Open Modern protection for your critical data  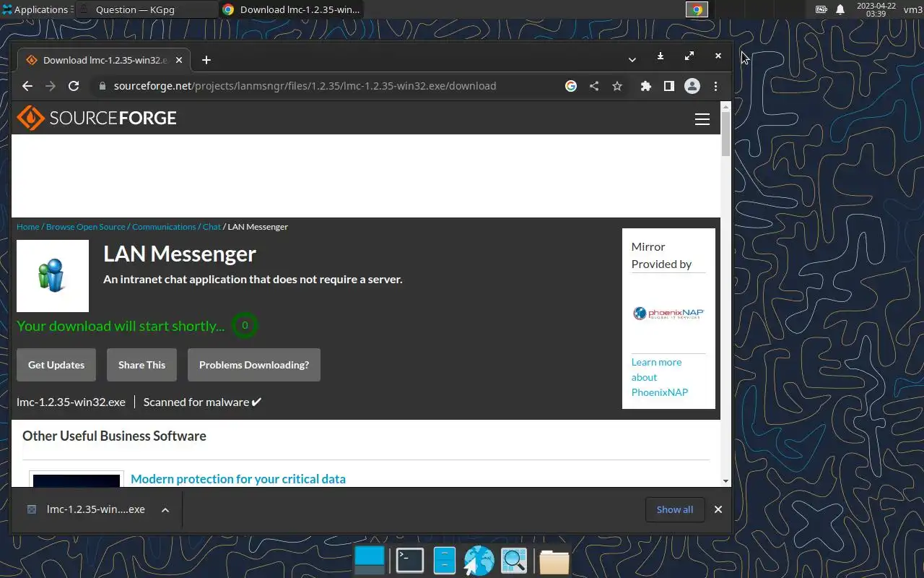click(x=238, y=479)
